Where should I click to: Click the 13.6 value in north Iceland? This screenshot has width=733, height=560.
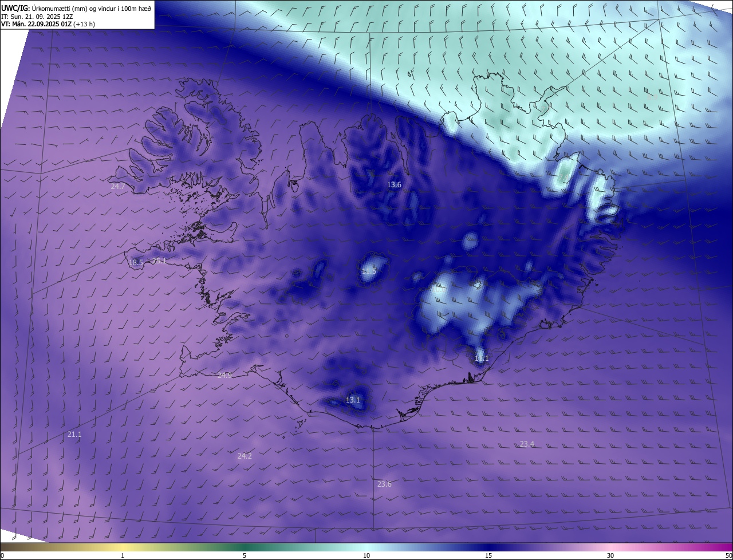[x=394, y=184]
